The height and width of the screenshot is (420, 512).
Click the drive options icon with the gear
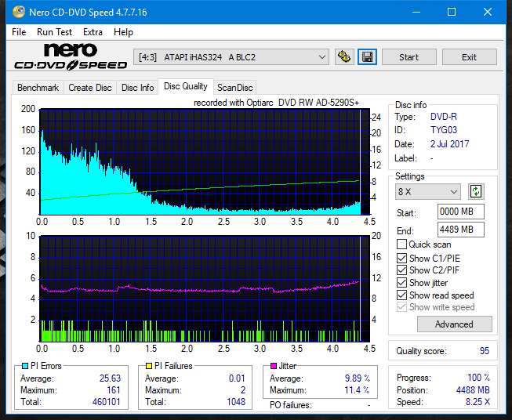tap(344, 57)
